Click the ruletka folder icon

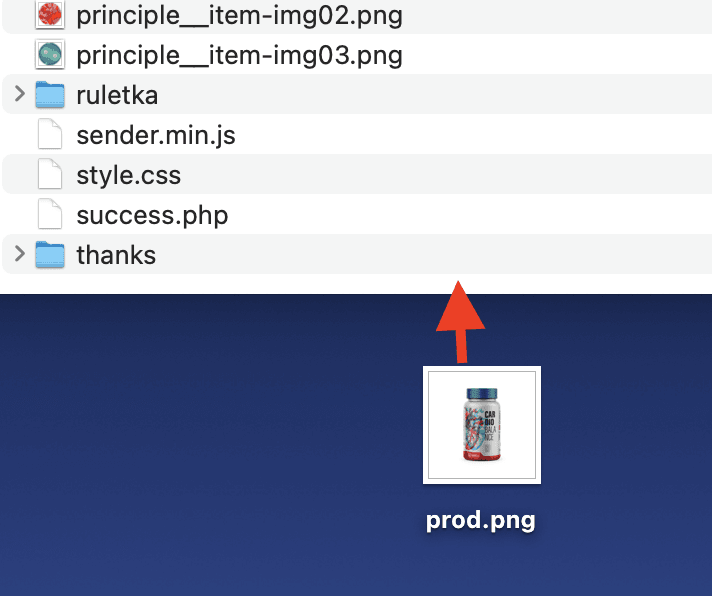[50, 94]
